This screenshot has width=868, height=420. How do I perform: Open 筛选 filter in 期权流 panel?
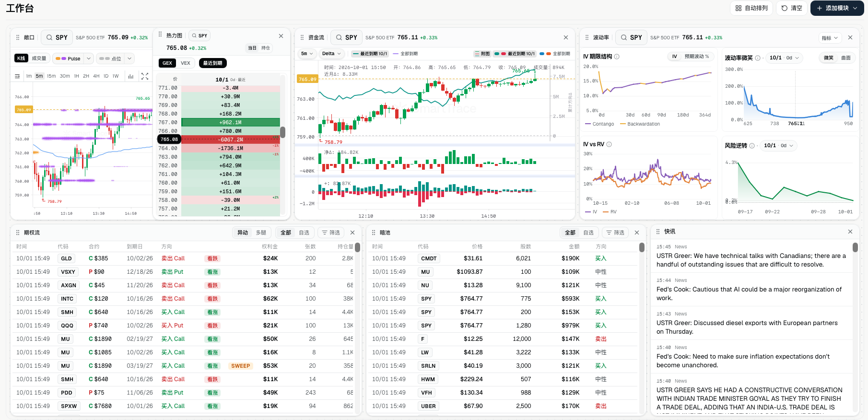click(331, 233)
